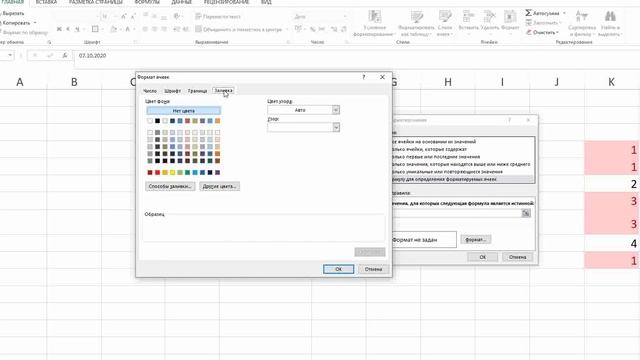This screenshot has height=360, width=640.
Task: Open 'Стили ячеек' gallery
Action: (445, 23)
